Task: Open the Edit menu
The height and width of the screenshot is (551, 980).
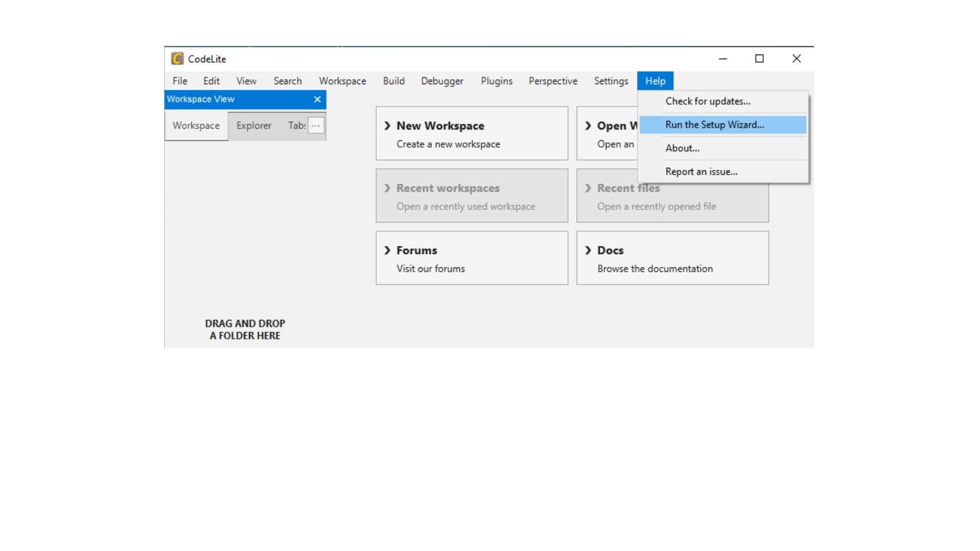Action: coord(211,81)
